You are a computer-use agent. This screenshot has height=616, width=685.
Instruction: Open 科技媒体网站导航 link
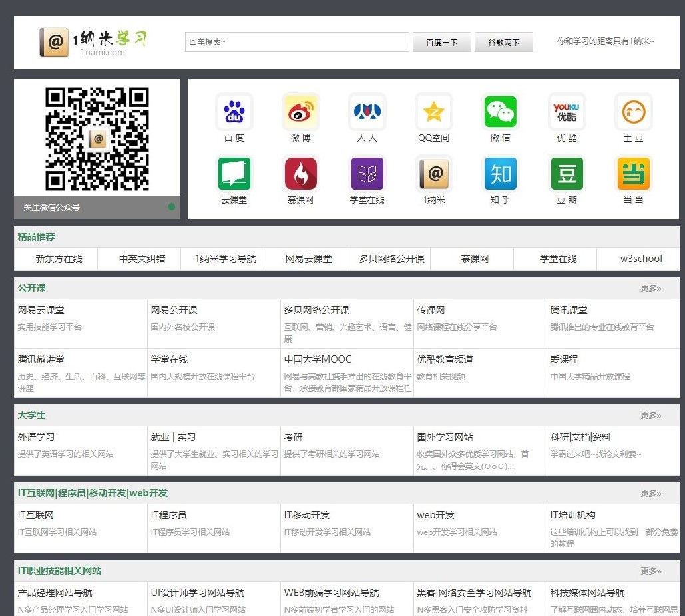[x=588, y=593]
